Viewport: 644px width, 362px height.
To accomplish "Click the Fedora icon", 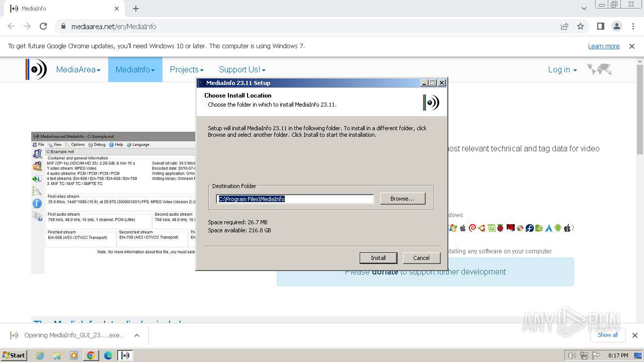I will tap(530, 228).
